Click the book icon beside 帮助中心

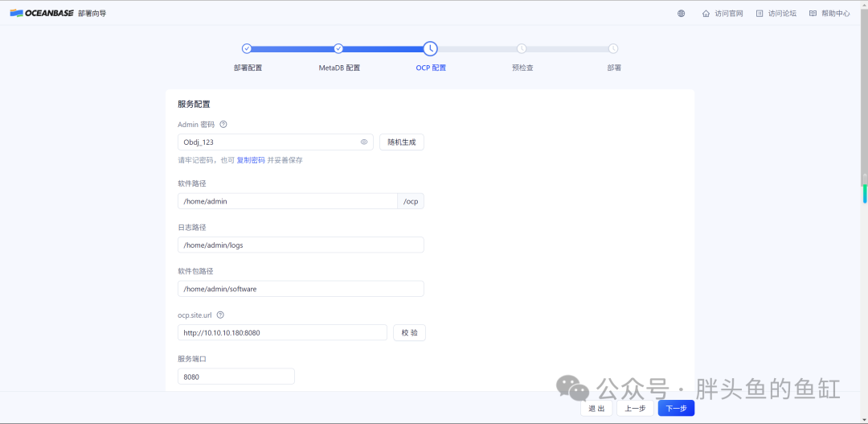coord(813,14)
